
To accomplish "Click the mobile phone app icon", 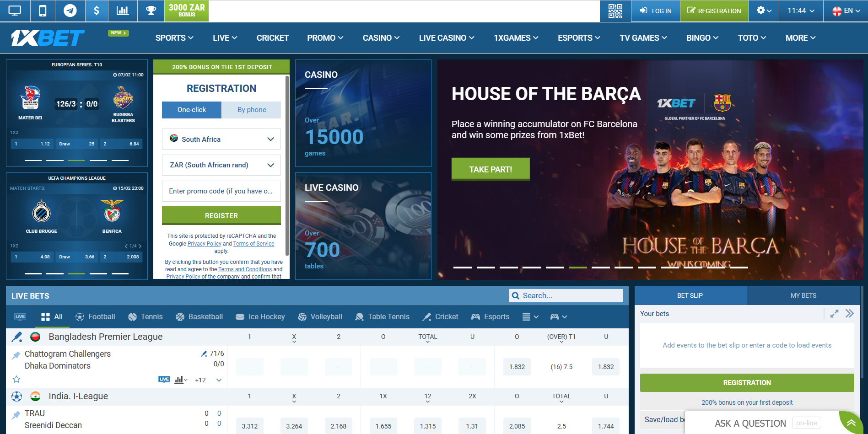I will [x=43, y=11].
